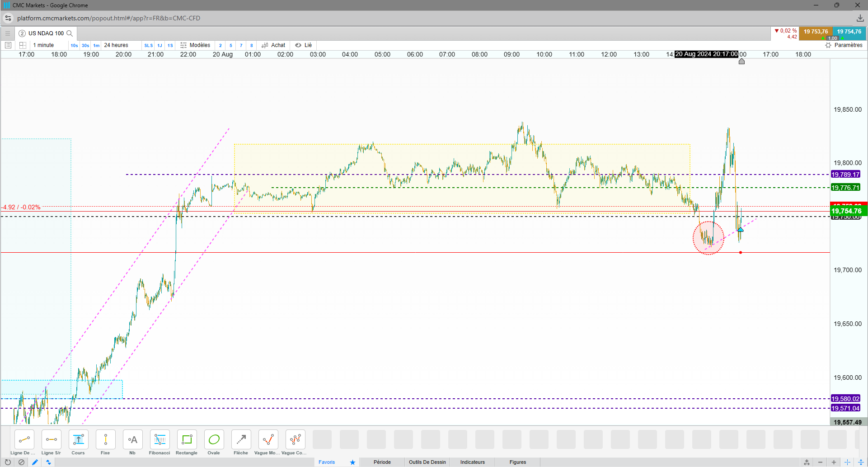Click the Modèles templates button
The image size is (868, 467).
195,45
